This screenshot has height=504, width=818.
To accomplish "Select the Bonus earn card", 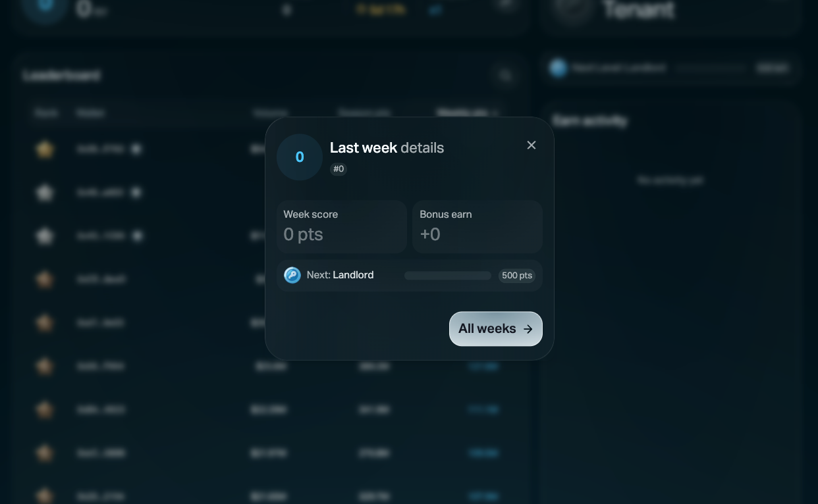I will 477,226.
